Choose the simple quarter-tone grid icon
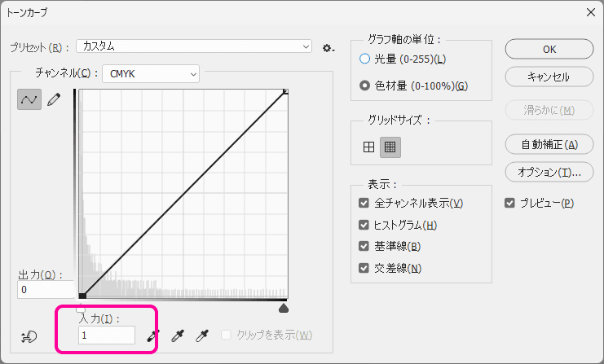This screenshot has width=604, height=364. point(368,147)
